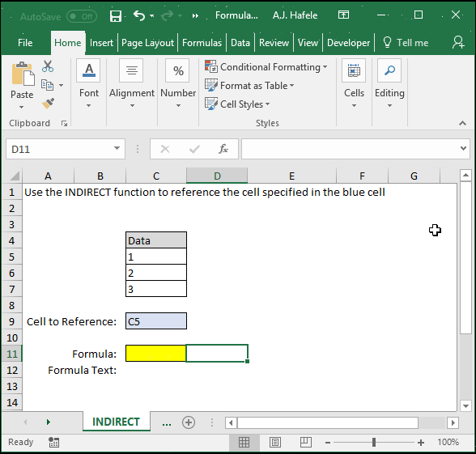Click the Save icon in title bar

pyautogui.click(x=116, y=16)
